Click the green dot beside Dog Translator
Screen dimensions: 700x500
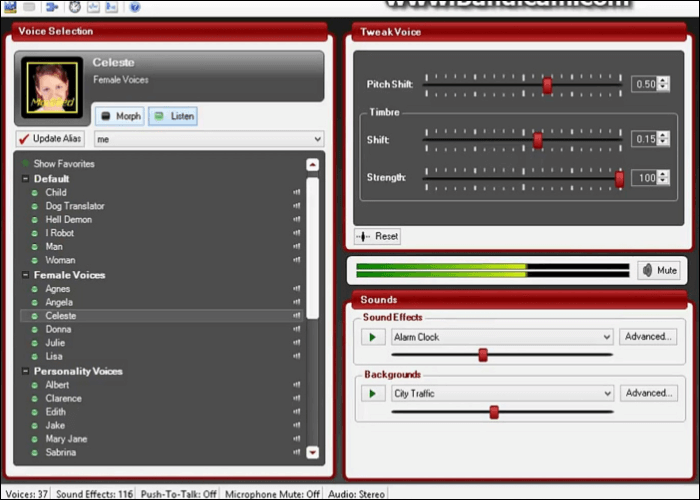35,206
